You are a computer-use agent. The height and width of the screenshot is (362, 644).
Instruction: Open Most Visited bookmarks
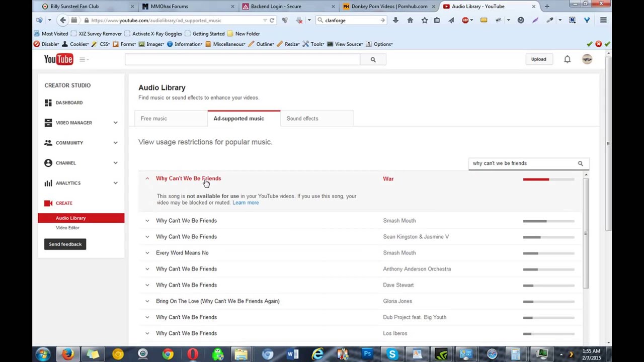51,34
